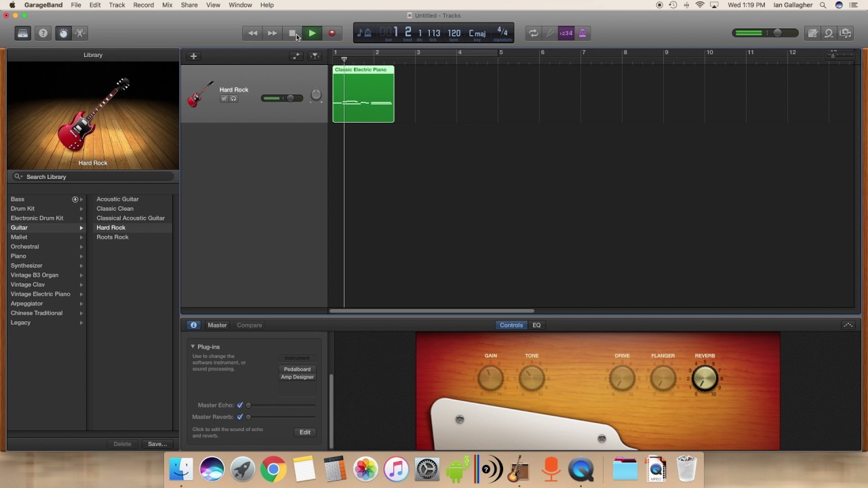This screenshot has width=868, height=488.
Task: Open the Mix menu
Action: click(x=167, y=5)
